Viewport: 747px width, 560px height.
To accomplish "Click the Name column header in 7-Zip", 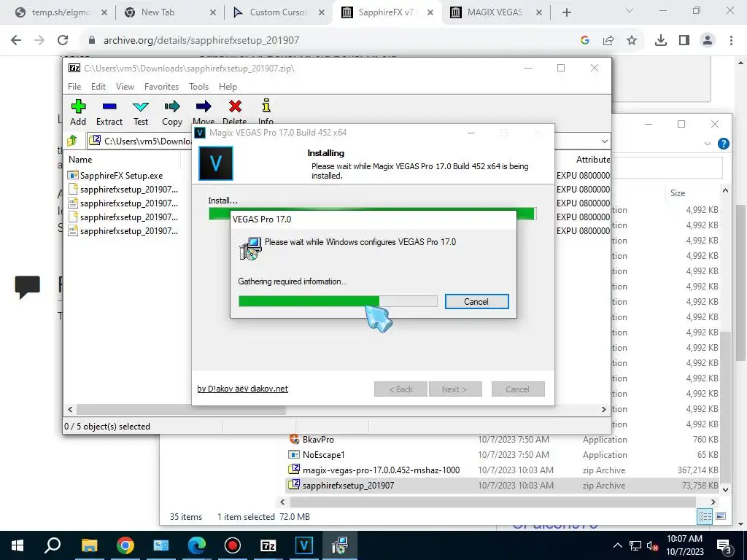I will [80, 160].
